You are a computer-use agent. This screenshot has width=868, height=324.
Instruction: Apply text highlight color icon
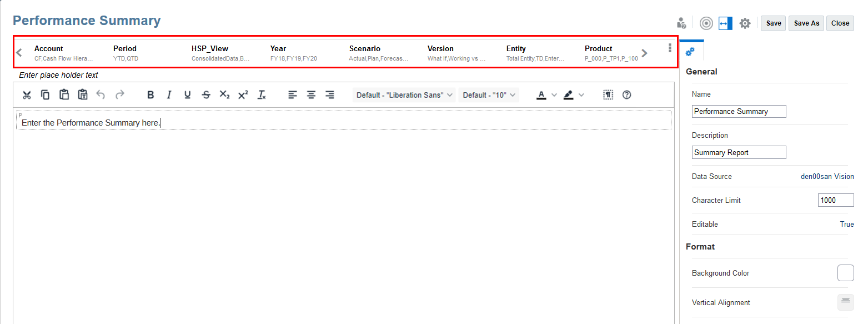click(x=568, y=95)
